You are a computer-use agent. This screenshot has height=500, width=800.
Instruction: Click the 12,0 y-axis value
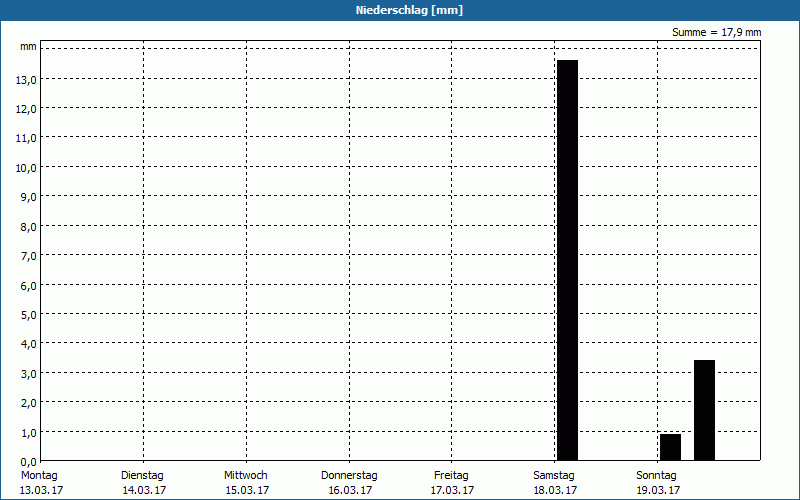pyautogui.click(x=26, y=109)
